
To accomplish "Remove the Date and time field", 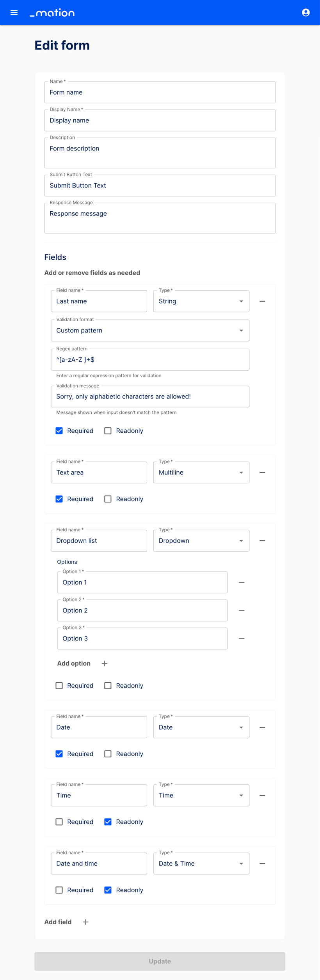I will [x=262, y=863].
